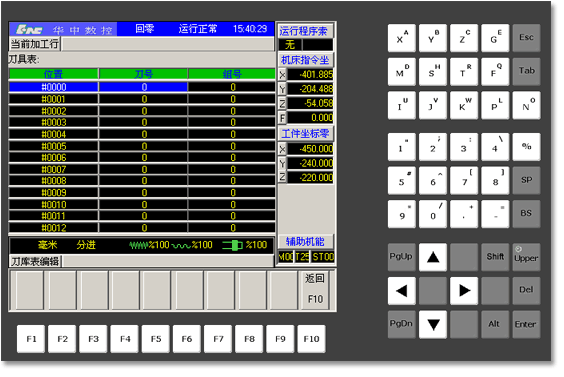
Task: Click the tool number cell of row #0000
Action: coord(145,88)
